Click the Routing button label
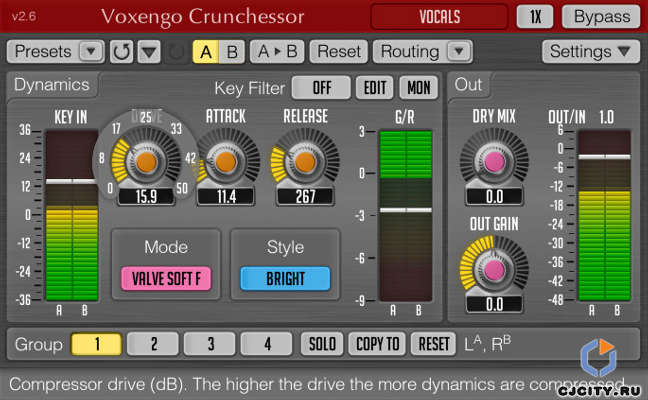 (x=410, y=52)
